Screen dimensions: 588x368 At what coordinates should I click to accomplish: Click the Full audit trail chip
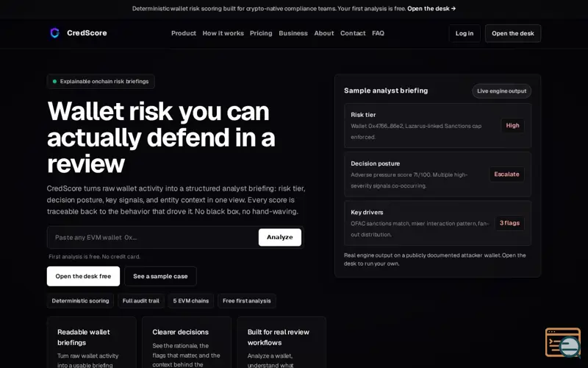pos(140,301)
